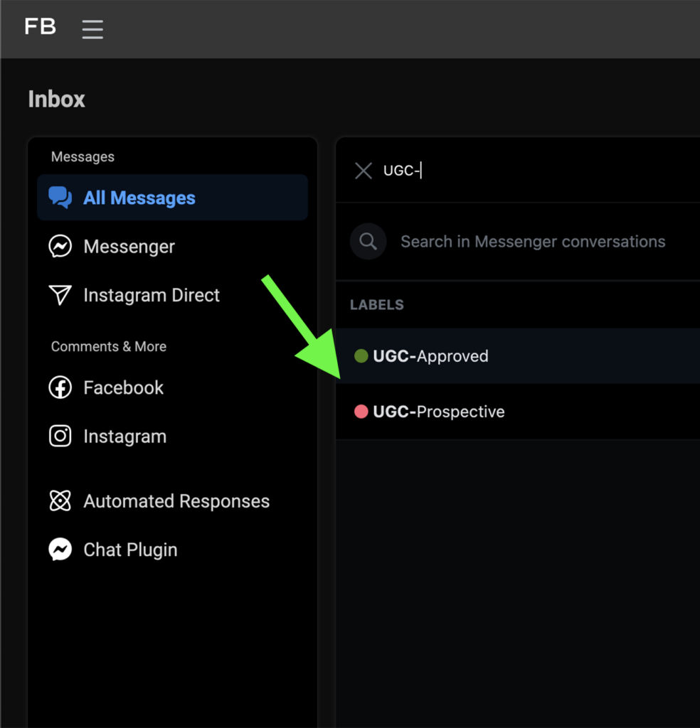Select Search in Messenger conversations option
This screenshot has height=728, width=700.
(x=532, y=242)
